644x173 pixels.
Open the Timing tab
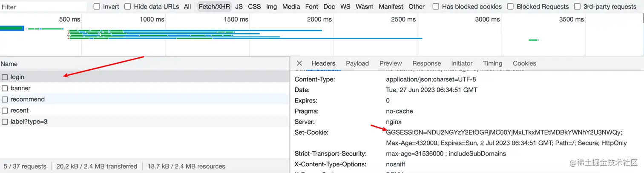tap(492, 63)
